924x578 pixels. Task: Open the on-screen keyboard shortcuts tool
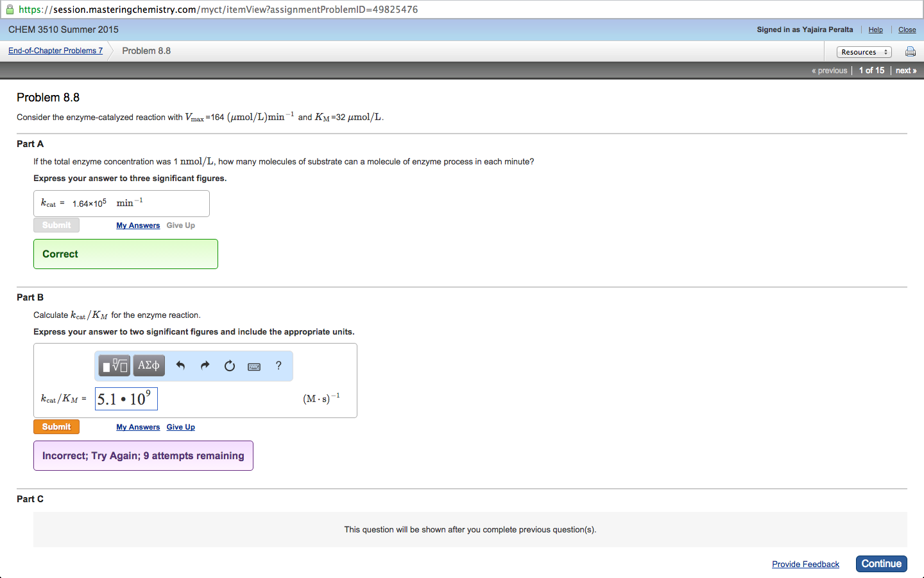pos(253,365)
